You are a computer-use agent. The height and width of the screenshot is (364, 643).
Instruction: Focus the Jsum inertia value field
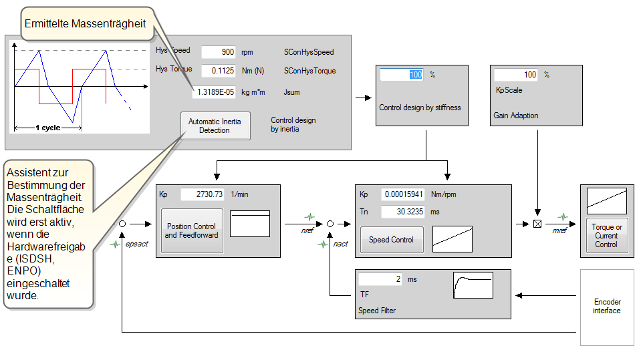[213, 92]
